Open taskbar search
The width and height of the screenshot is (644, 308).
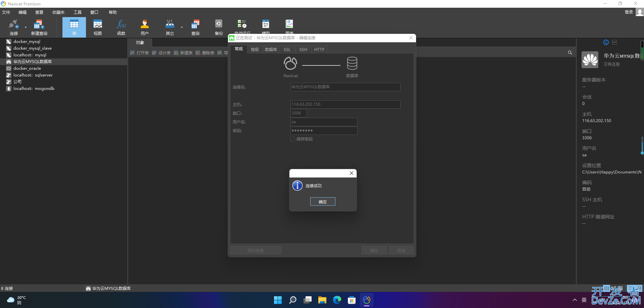tap(292, 300)
